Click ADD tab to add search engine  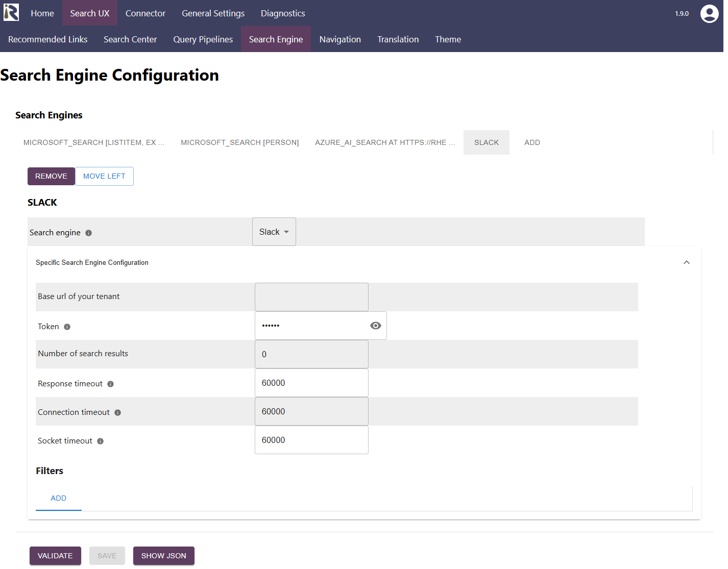[x=532, y=142]
